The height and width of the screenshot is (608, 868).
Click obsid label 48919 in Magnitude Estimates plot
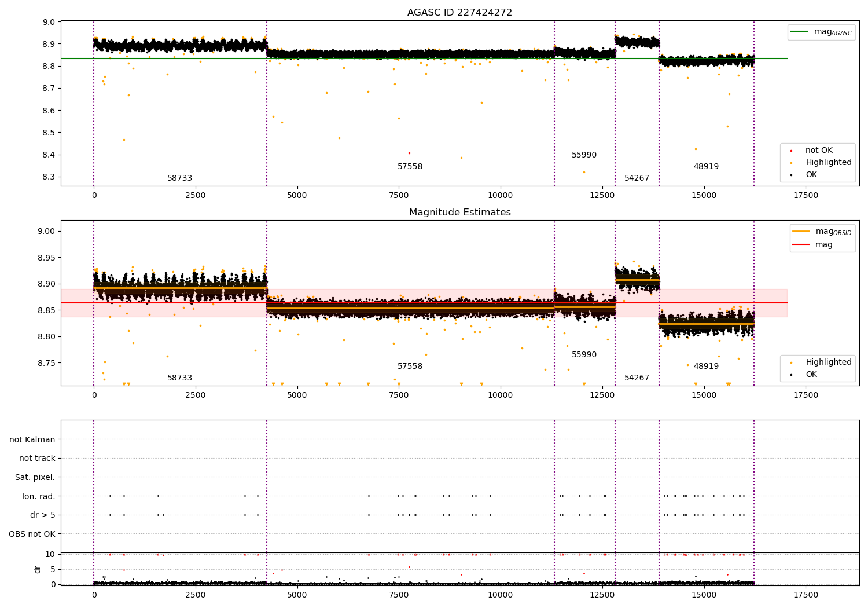click(x=706, y=367)
